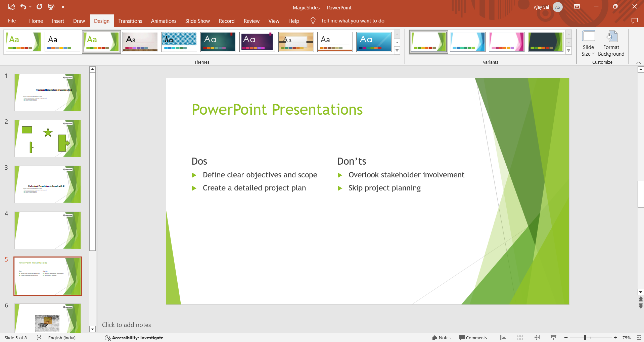
Task: Collapse the ribbon with the chevron
Action: pos(638,63)
